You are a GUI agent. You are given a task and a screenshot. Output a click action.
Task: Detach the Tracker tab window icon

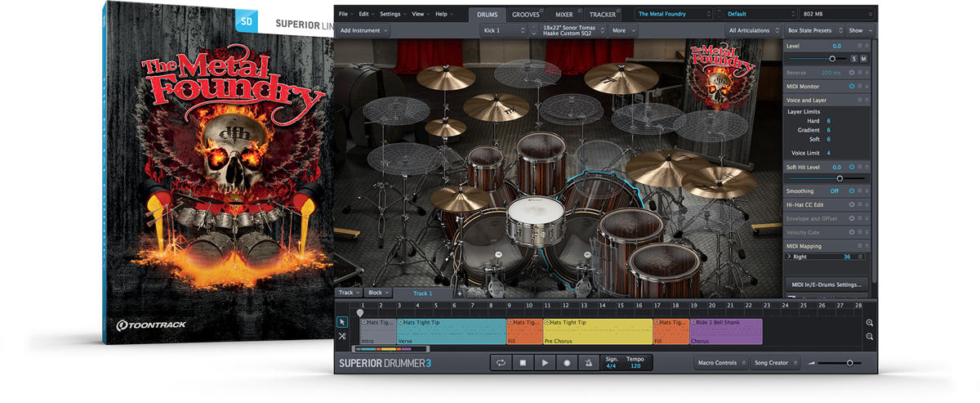[620, 11]
